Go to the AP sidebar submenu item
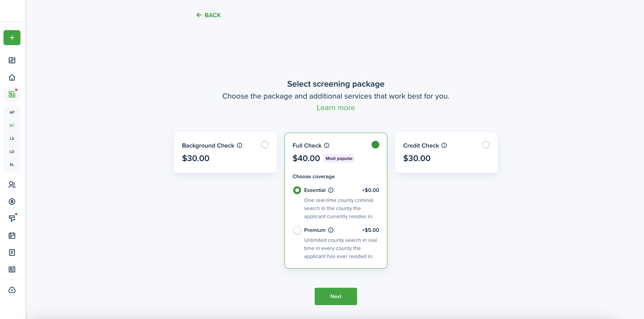The image size is (644, 319). tap(12, 112)
